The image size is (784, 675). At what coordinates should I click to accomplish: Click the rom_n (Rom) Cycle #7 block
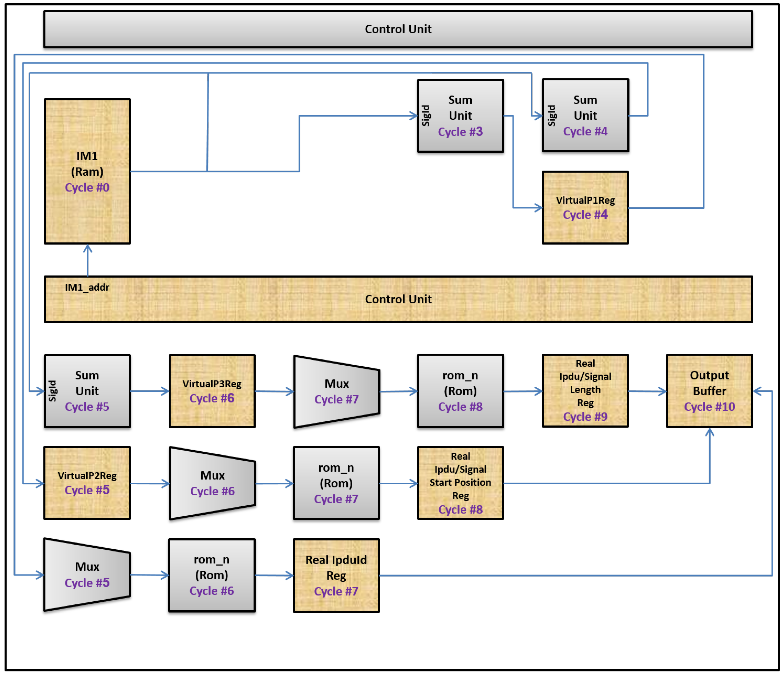click(336, 483)
